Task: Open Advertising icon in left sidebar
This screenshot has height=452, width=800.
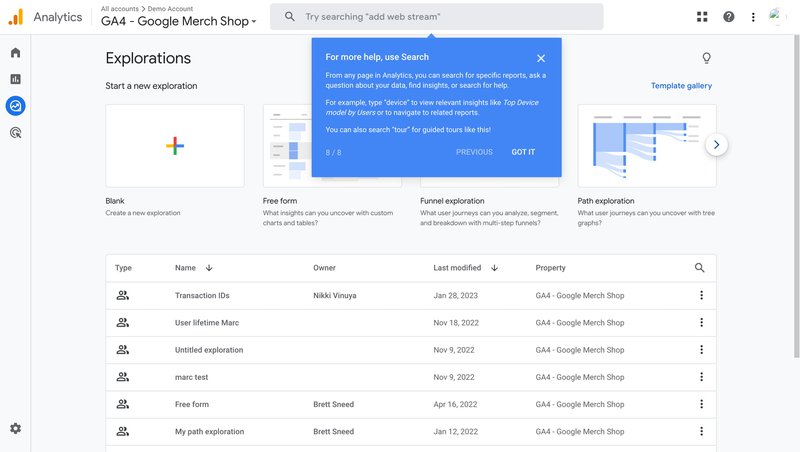Action: point(15,132)
